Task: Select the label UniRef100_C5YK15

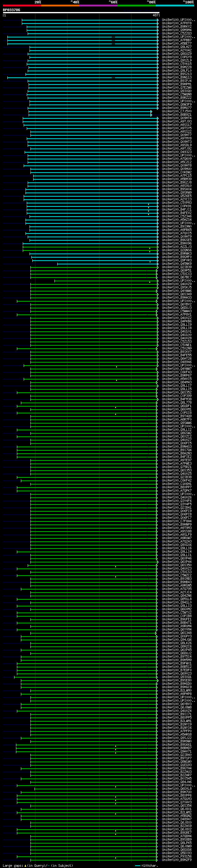Action: [177, 64]
